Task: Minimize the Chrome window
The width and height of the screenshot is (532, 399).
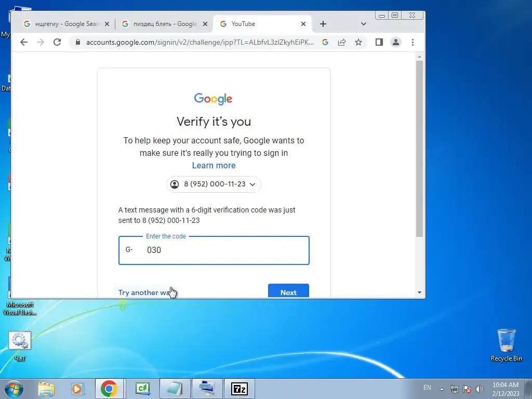Action: pos(382,15)
